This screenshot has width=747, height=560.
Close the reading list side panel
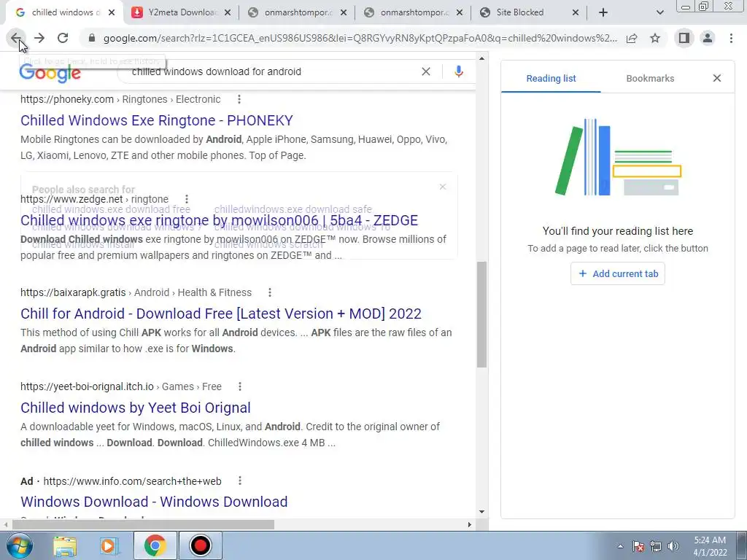(717, 78)
